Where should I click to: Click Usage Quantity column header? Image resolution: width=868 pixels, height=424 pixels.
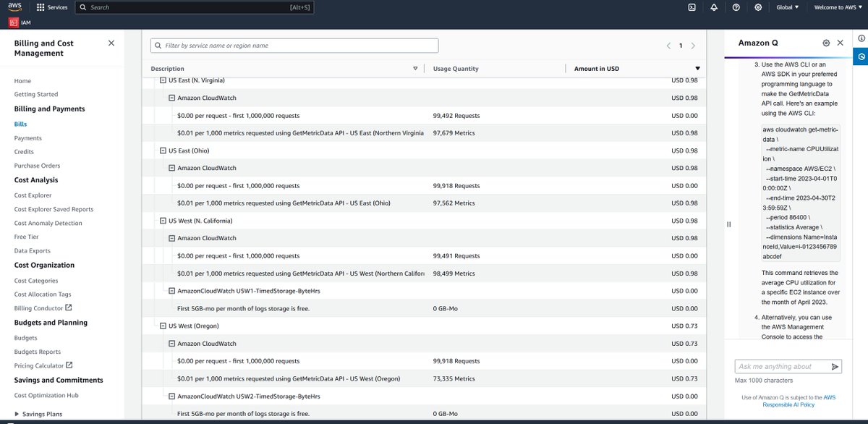tap(456, 69)
